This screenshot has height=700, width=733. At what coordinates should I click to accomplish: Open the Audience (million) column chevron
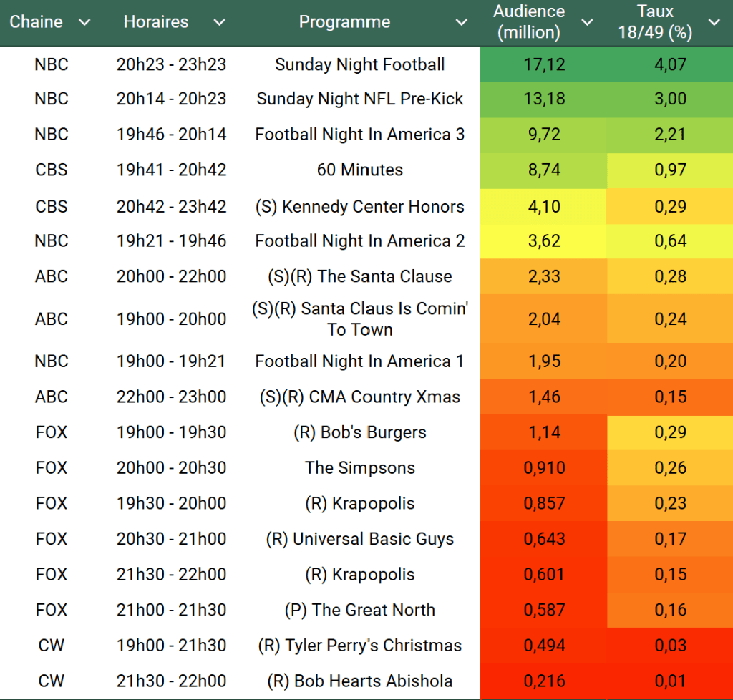587,22
